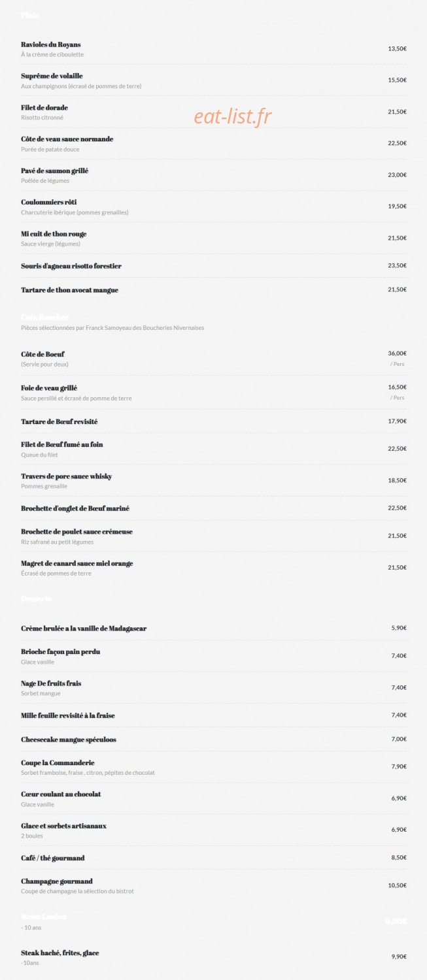The image size is (427, 980).
Task: Select Filet de dorade dish title
Action: pyautogui.click(x=44, y=108)
